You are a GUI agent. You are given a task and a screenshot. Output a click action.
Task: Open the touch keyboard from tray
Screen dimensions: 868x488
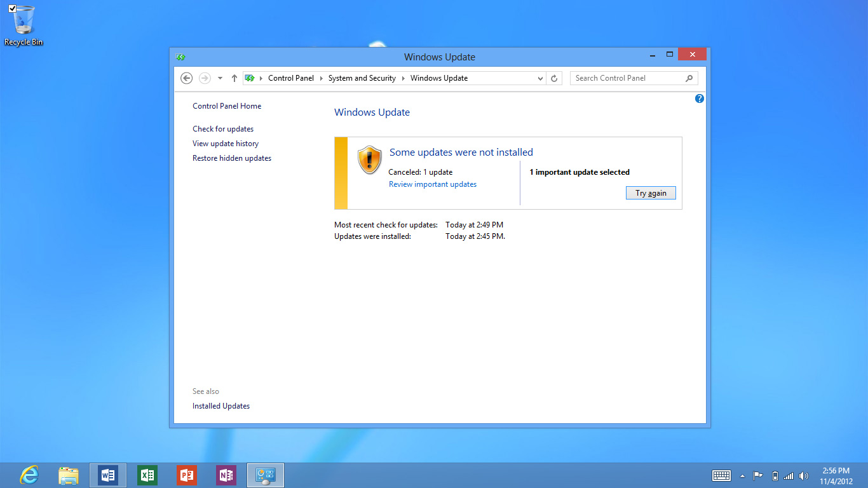721,475
